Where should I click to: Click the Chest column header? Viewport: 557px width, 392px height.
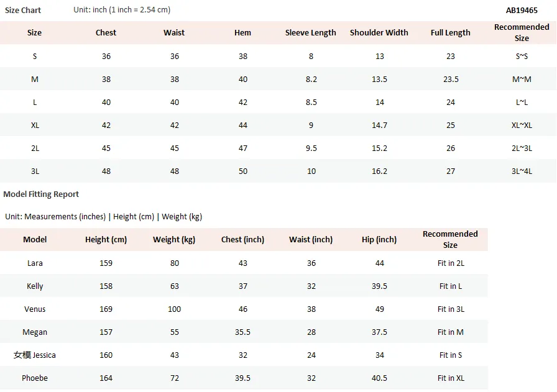(106, 33)
